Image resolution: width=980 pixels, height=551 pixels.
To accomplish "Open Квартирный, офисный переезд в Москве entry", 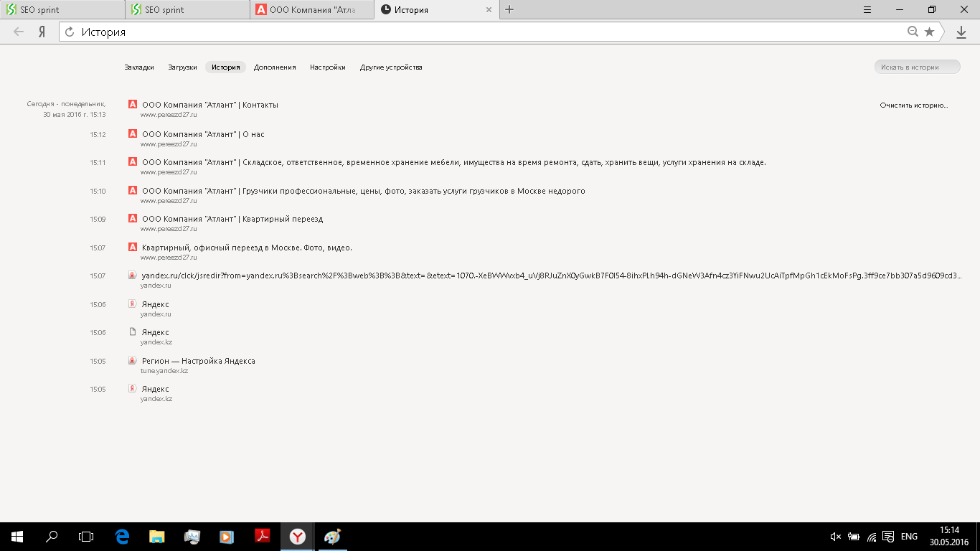I will pyautogui.click(x=247, y=248).
